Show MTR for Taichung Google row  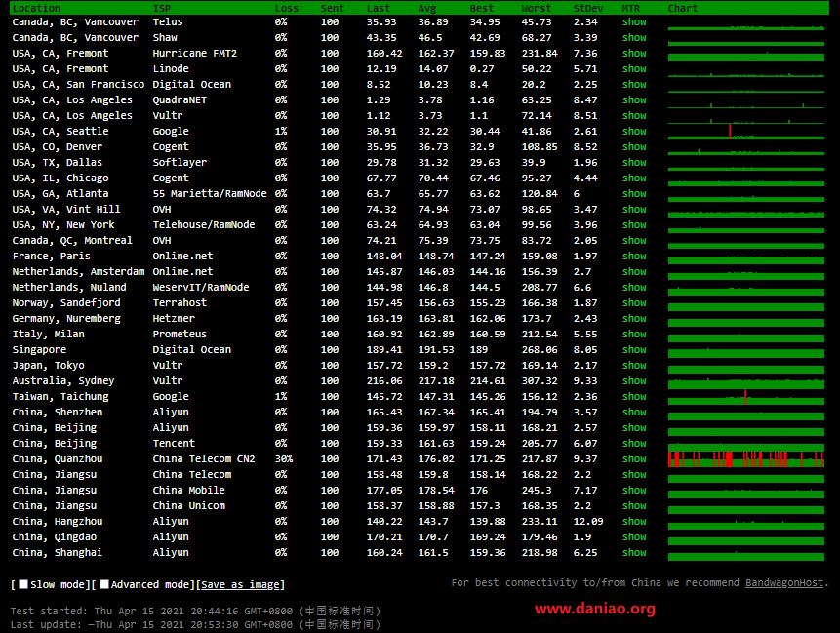pyautogui.click(x=634, y=396)
